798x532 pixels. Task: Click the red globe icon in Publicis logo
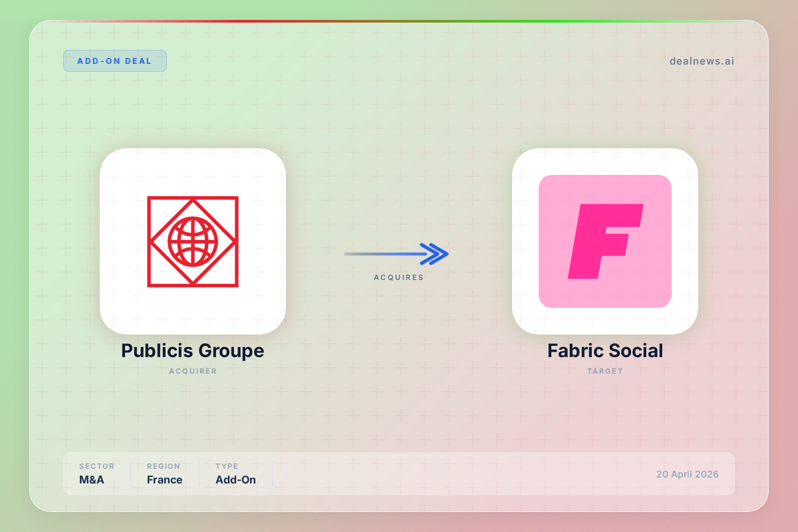click(193, 241)
